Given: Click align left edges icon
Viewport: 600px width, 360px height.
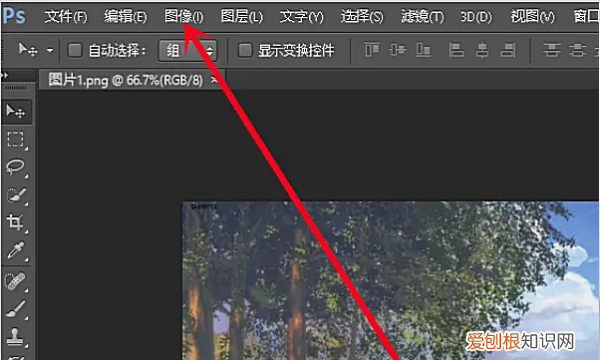Looking at the screenshot, I should (x=456, y=50).
